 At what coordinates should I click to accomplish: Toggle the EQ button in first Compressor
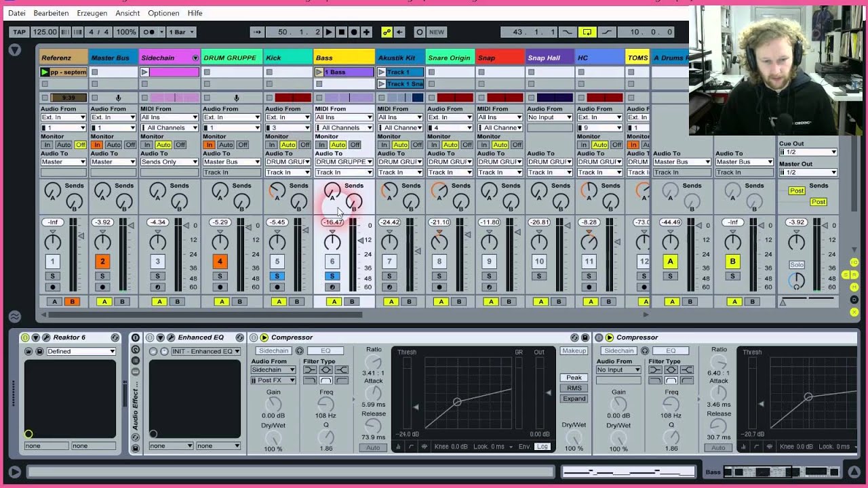pyautogui.click(x=325, y=351)
